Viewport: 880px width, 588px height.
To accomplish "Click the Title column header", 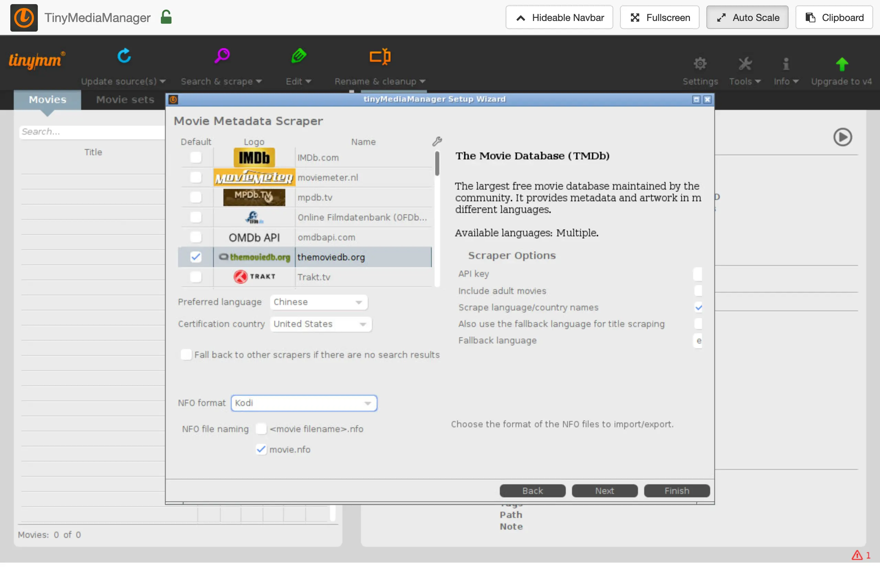I will (93, 152).
